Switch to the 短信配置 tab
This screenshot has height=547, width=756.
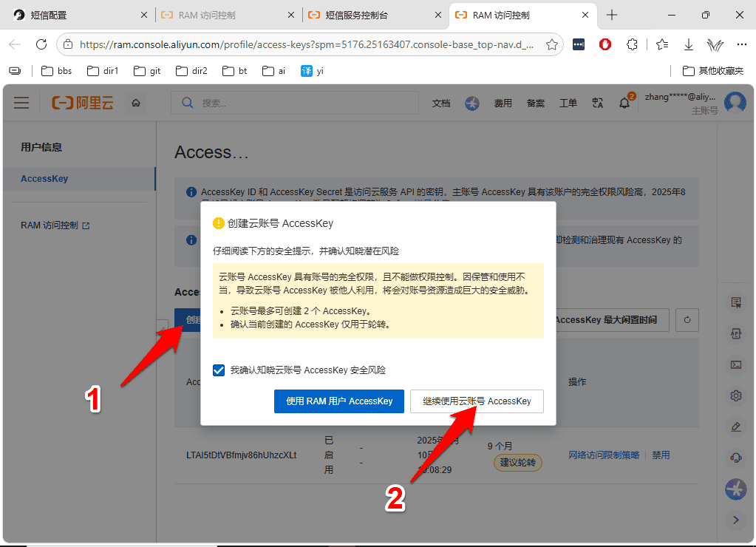coord(78,15)
